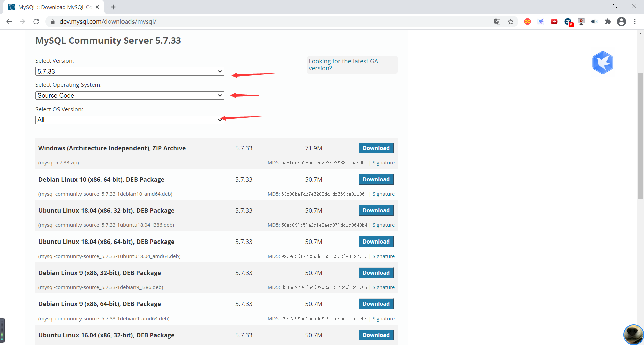Open Signature link for debian9_amd64.deb
This screenshot has width=644, height=345.
(383, 319)
